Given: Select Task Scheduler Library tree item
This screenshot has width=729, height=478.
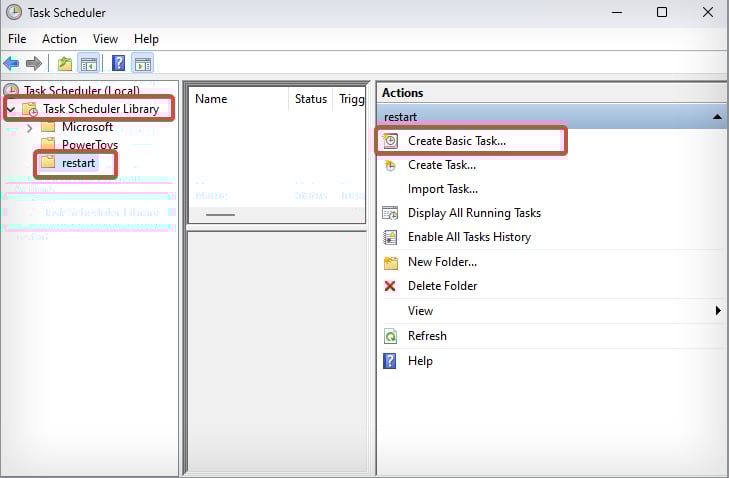Looking at the screenshot, I should pyautogui.click(x=101, y=109).
